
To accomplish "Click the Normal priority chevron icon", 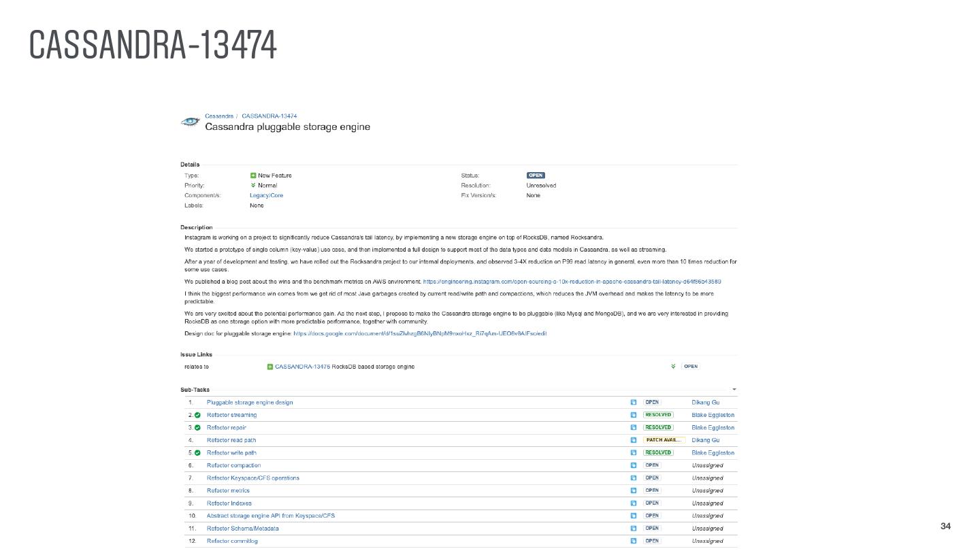I will click(x=253, y=185).
